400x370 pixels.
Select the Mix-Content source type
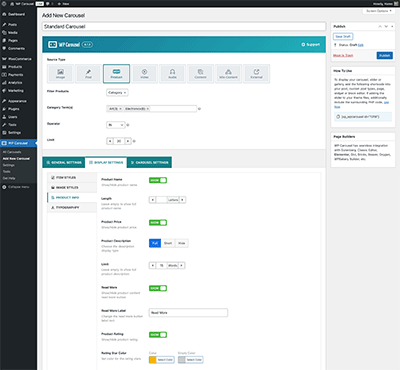(x=228, y=73)
